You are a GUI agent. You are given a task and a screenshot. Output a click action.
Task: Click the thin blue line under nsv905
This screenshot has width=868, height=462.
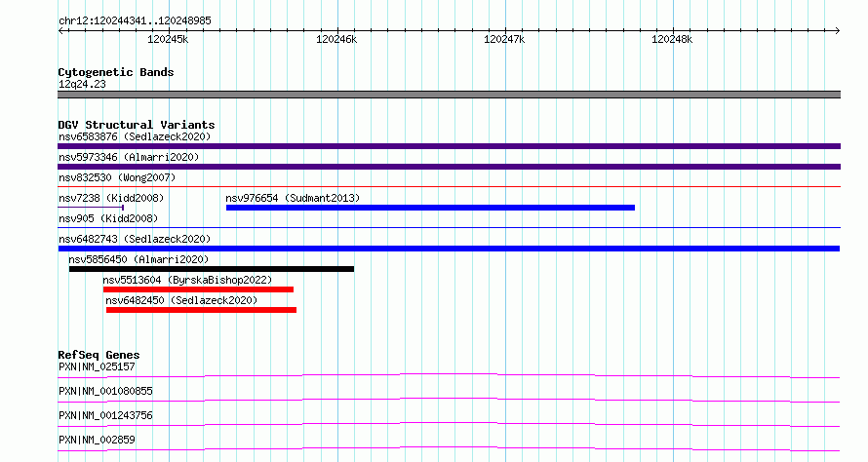pyautogui.click(x=449, y=228)
